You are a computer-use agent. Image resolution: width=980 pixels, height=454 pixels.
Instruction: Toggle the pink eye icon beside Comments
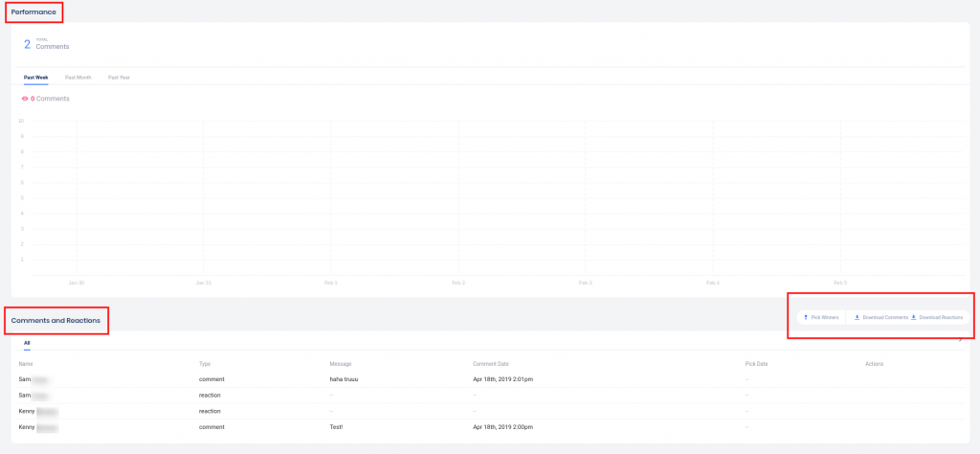[x=25, y=99]
